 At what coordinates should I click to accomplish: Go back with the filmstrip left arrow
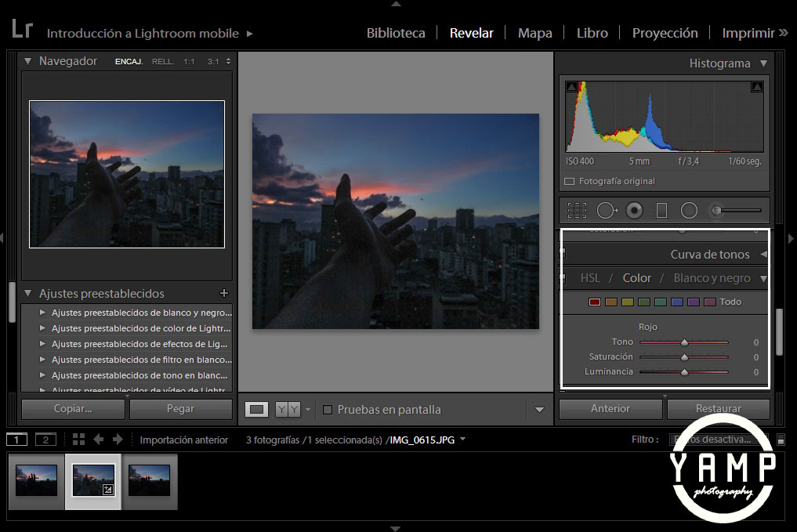pyautogui.click(x=99, y=440)
